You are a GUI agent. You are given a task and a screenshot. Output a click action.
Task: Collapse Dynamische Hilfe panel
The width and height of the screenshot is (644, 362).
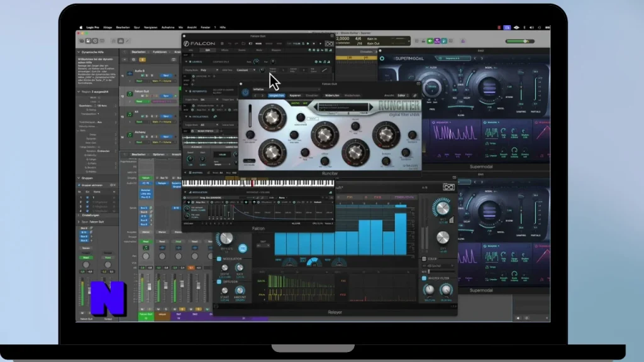coord(79,52)
